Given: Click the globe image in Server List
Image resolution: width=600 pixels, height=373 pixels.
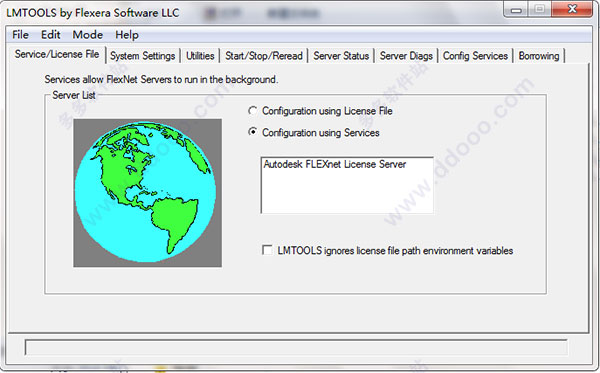Looking at the screenshot, I should (x=147, y=192).
